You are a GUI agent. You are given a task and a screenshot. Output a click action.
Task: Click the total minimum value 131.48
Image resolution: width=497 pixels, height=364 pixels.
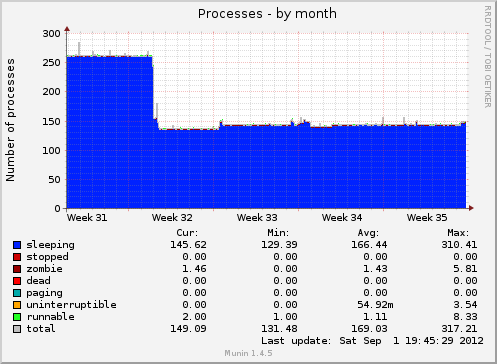279,329
